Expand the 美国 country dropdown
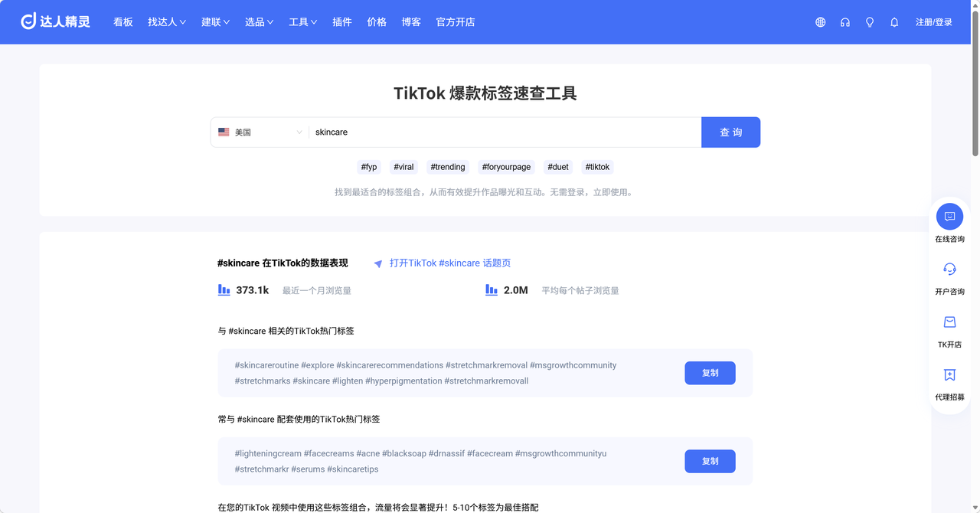This screenshot has height=513, width=980. coord(260,132)
